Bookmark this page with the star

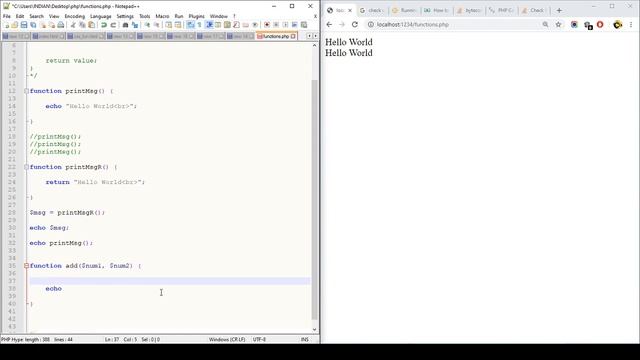(x=558, y=24)
